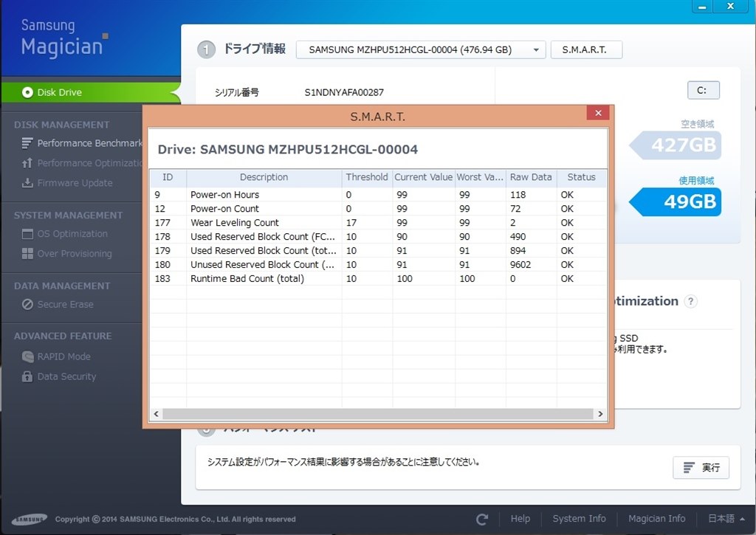This screenshot has height=535, width=756.
Task: Select Used Reserved Block Count (FC... row
Action: [378, 237]
